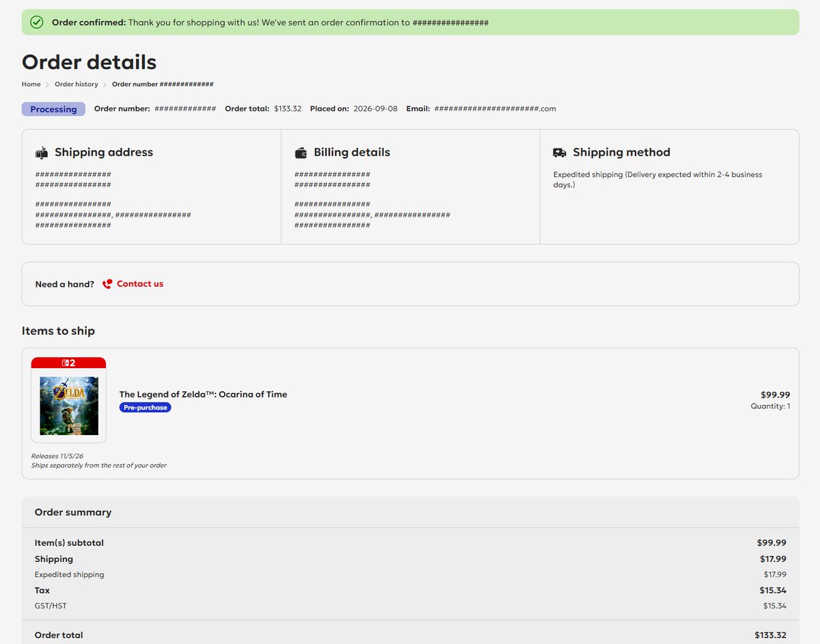
Task: Click the Processing status badge
Action: click(53, 109)
